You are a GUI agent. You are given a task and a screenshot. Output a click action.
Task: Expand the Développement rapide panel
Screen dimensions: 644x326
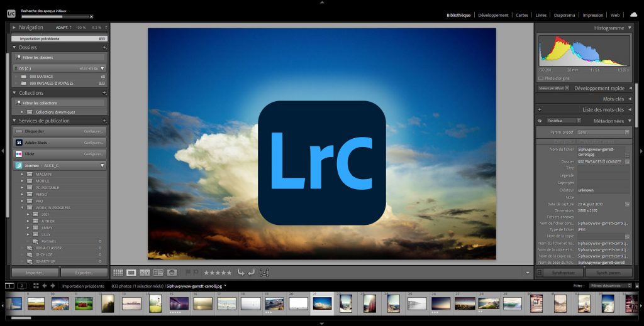click(x=630, y=89)
